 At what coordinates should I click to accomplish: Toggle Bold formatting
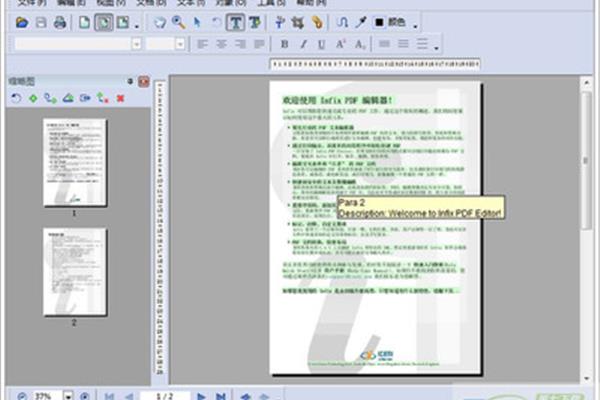point(284,44)
